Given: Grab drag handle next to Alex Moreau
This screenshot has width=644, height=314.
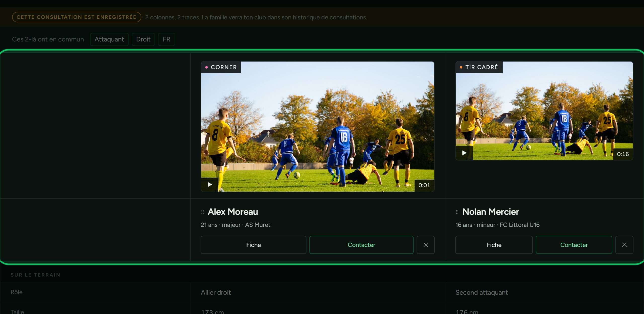Looking at the screenshot, I should tap(203, 212).
